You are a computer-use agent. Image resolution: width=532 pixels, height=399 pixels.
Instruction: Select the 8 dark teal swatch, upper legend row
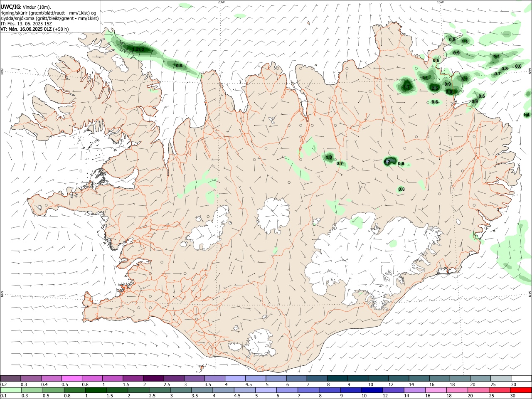point(337,378)
